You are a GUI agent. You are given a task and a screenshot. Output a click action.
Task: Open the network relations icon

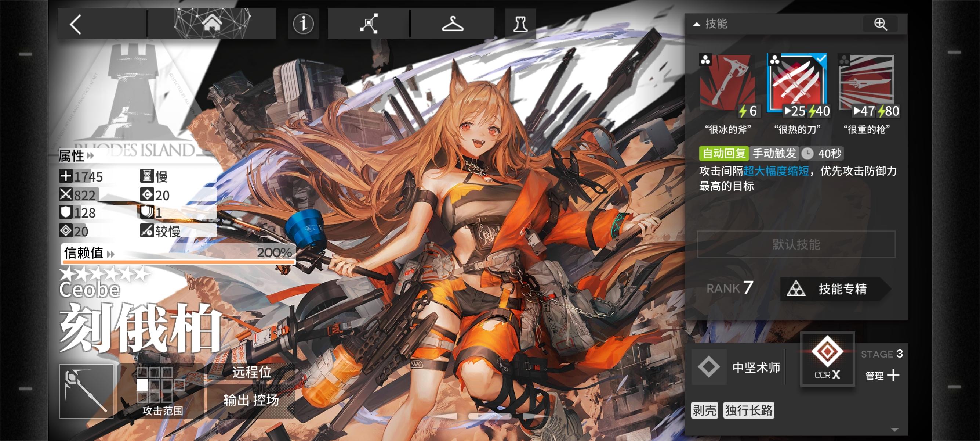pos(369,24)
